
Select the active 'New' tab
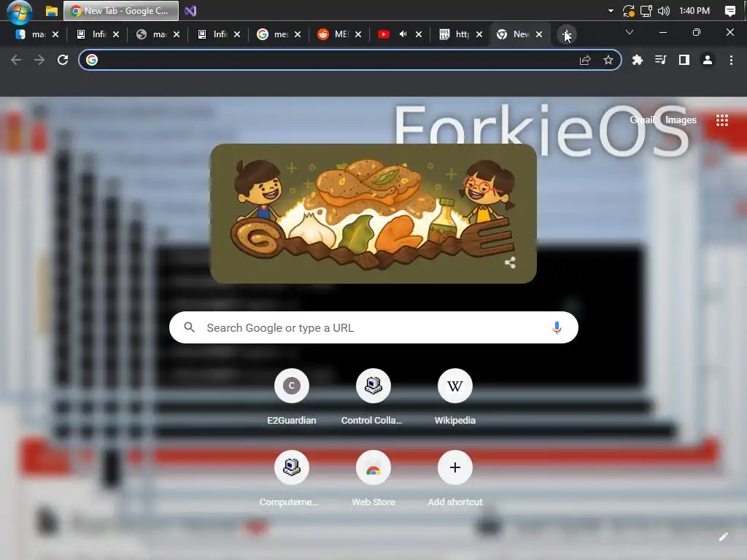pyautogui.click(x=519, y=34)
